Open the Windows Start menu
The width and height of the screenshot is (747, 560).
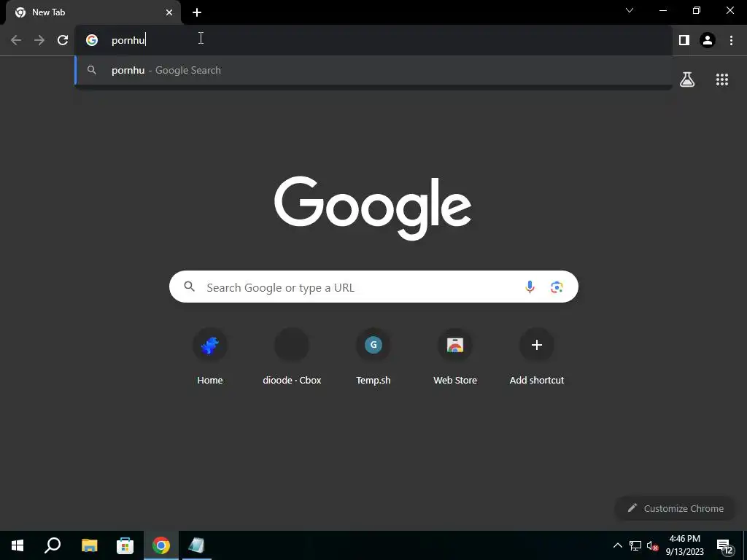pyautogui.click(x=18, y=545)
